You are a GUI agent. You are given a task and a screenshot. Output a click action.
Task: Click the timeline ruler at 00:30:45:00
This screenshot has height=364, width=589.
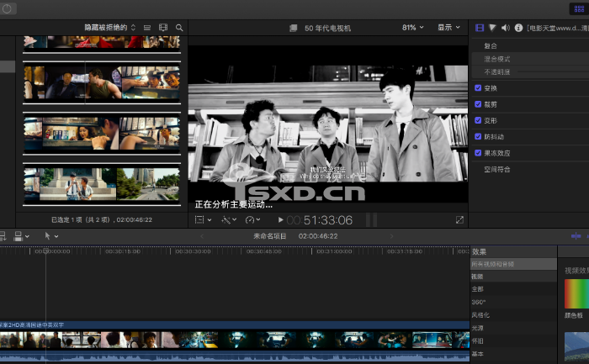click(263, 251)
